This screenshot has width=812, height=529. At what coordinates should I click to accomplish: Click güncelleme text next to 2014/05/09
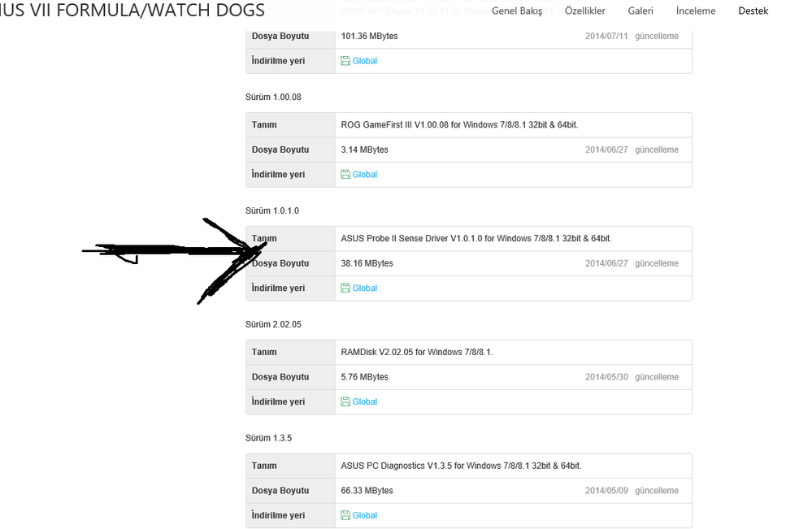click(x=657, y=490)
